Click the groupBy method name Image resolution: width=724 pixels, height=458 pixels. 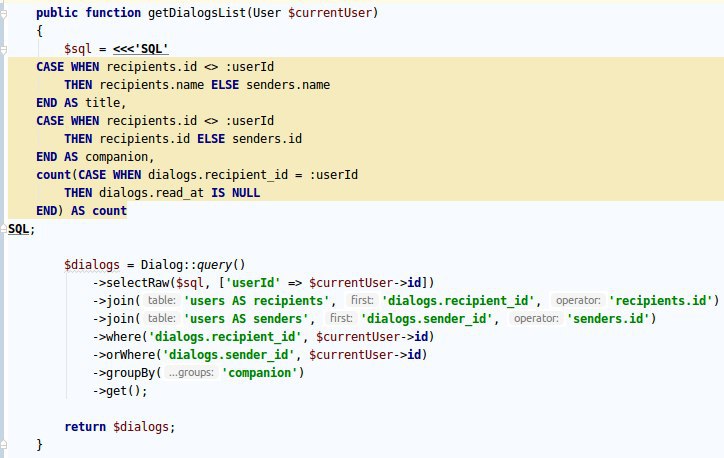coord(131,373)
